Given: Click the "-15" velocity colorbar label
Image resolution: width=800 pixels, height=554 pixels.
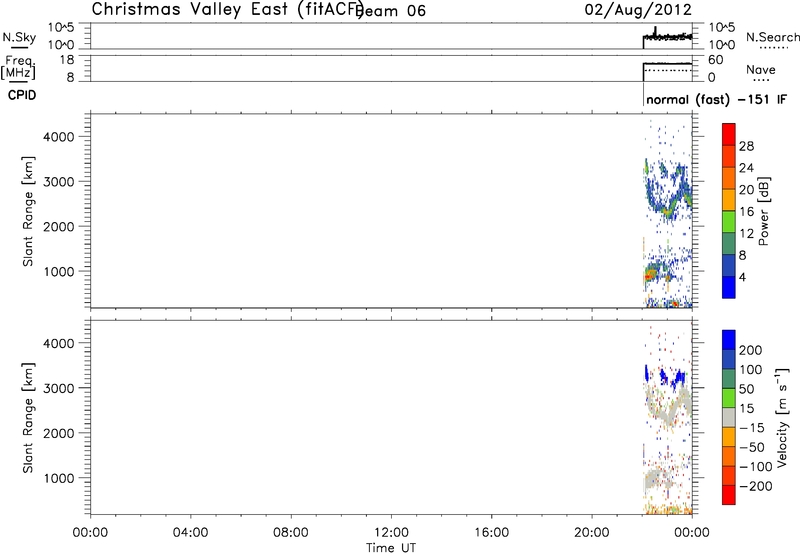Looking at the screenshot, I should (752, 428).
